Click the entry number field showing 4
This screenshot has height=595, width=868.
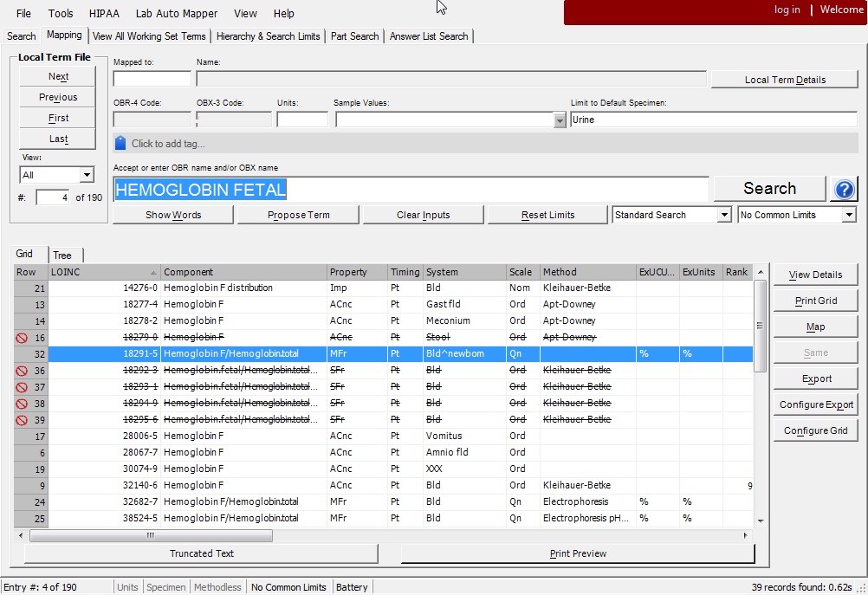click(x=53, y=197)
